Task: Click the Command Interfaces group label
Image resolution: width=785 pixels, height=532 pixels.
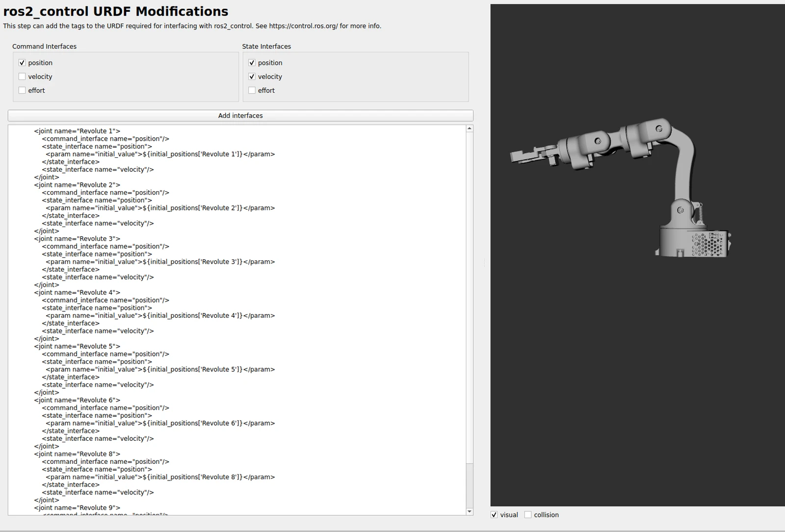Action: tap(44, 47)
